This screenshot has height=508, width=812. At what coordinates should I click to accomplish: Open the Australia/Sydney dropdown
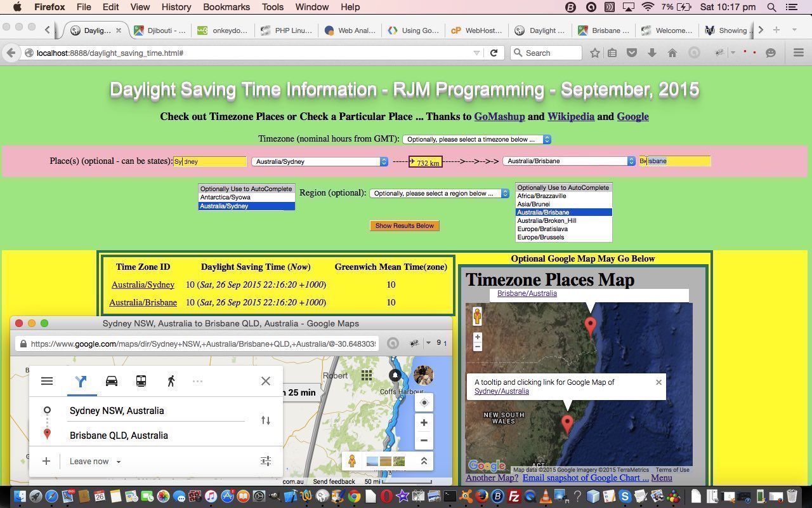(x=320, y=161)
